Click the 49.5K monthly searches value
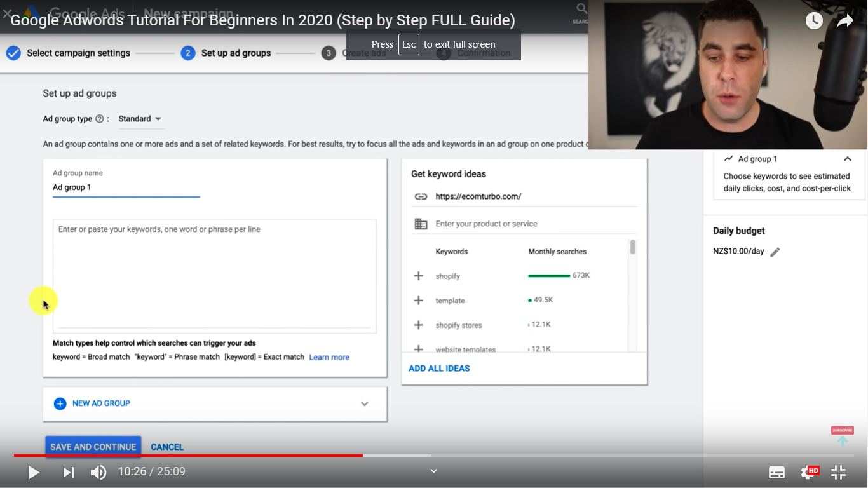This screenshot has width=868, height=488. pos(543,300)
